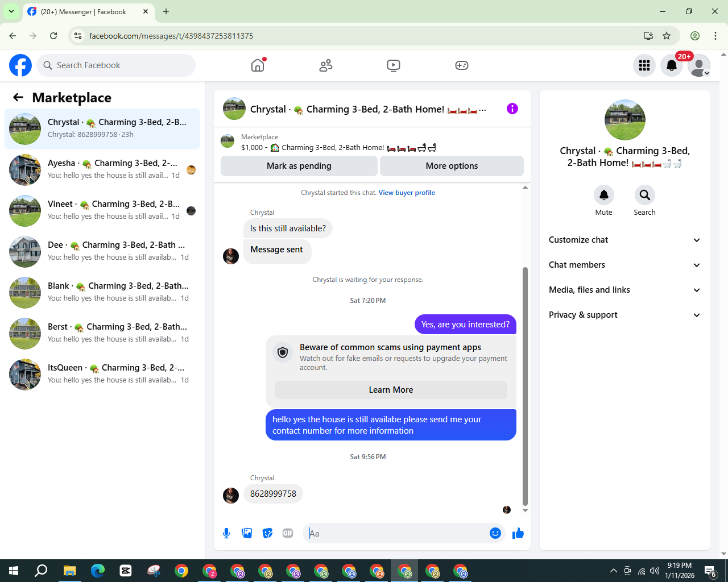Click the Mark as pending button

[299, 166]
